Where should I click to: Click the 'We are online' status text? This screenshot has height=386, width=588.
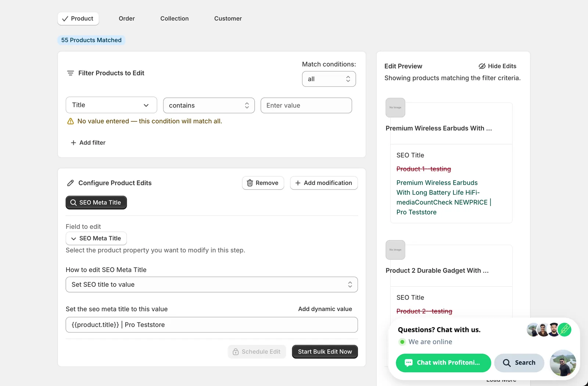[430, 342]
